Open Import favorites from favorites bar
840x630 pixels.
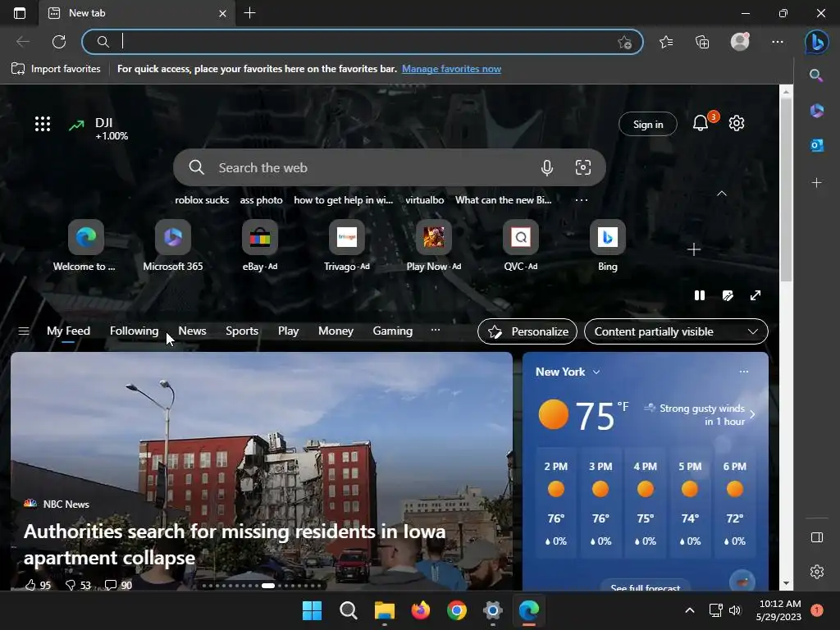pyautogui.click(x=56, y=69)
